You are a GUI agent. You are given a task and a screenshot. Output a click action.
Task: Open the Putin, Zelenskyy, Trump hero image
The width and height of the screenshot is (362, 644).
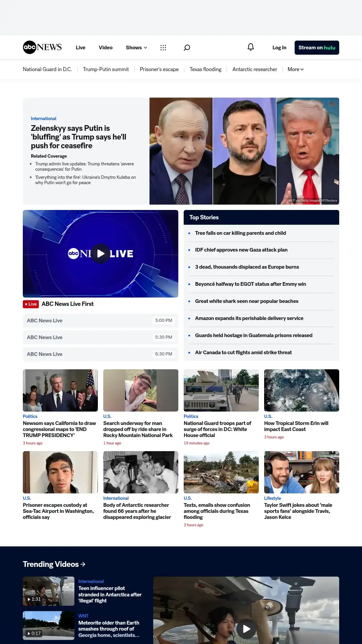(x=244, y=151)
